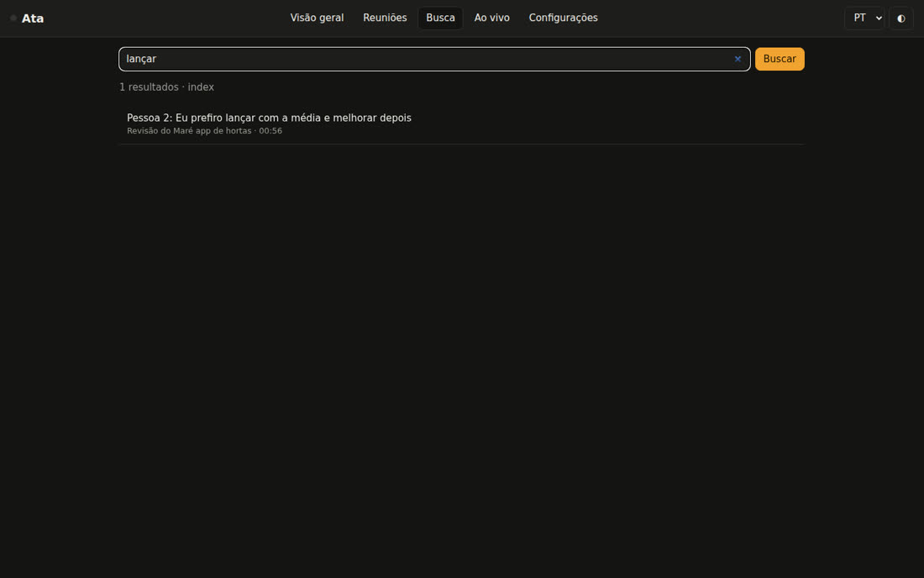Image resolution: width=924 pixels, height=578 pixels.
Task: Click the Ata logo title
Action: [x=33, y=18]
